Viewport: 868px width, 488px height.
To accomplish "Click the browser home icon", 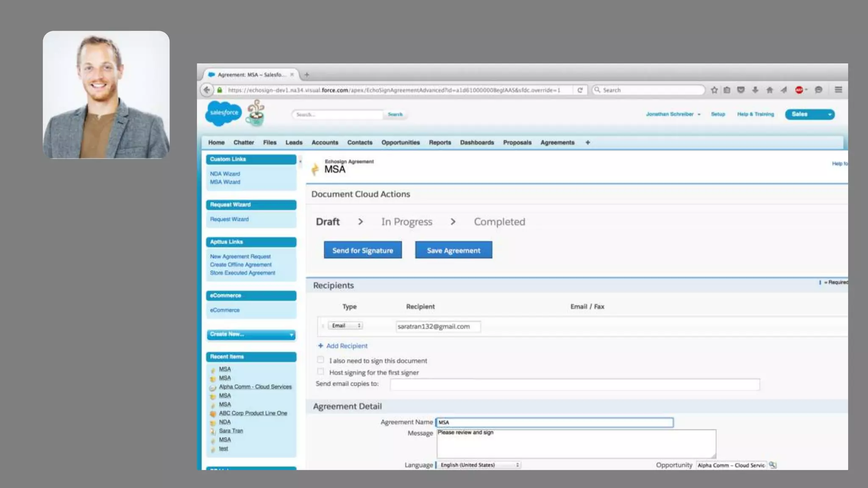I will coord(770,90).
